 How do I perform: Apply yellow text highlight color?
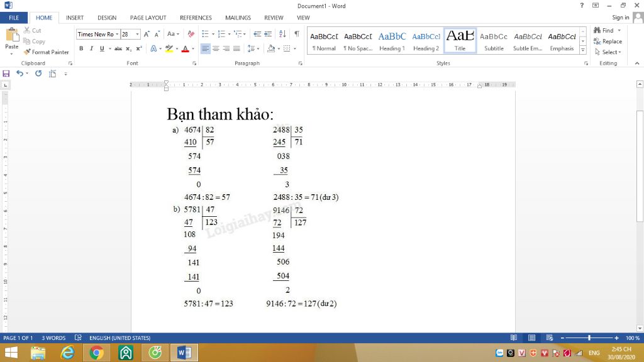pos(169,48)
